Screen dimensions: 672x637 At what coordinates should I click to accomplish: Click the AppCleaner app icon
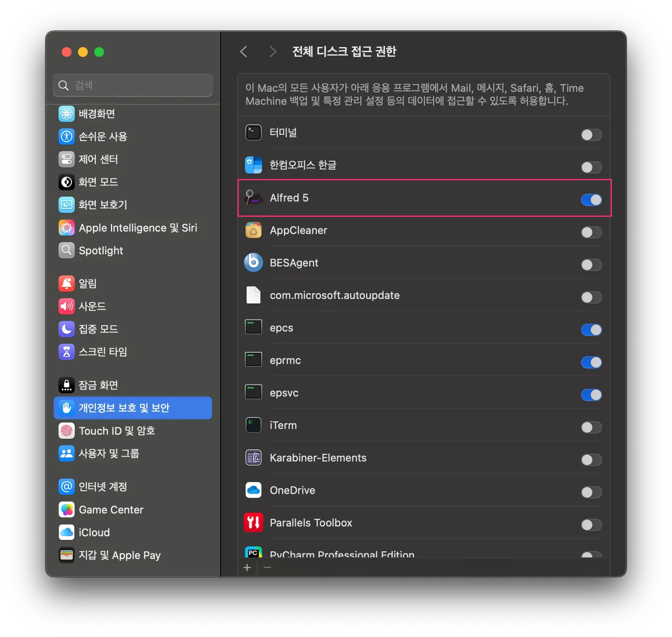(x=254, y=230)
